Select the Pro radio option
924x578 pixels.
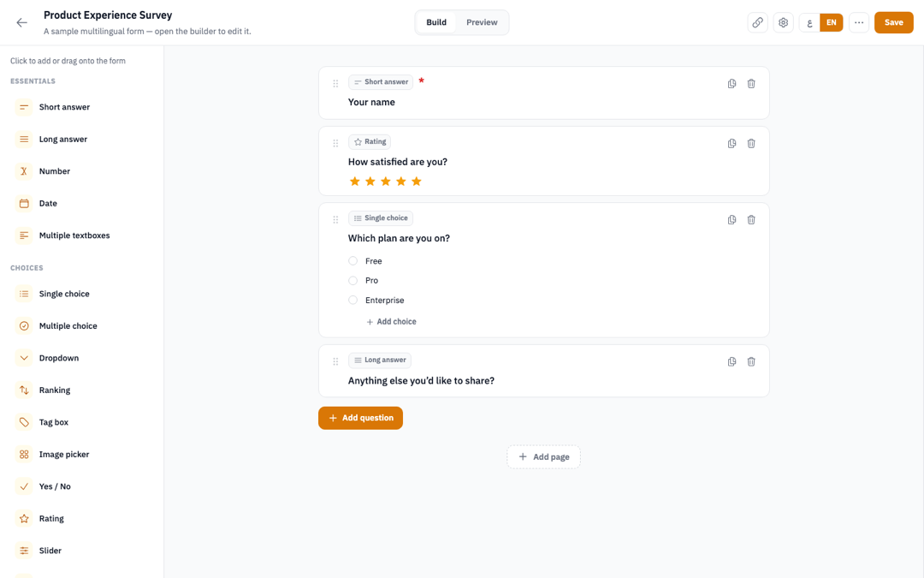352,281
